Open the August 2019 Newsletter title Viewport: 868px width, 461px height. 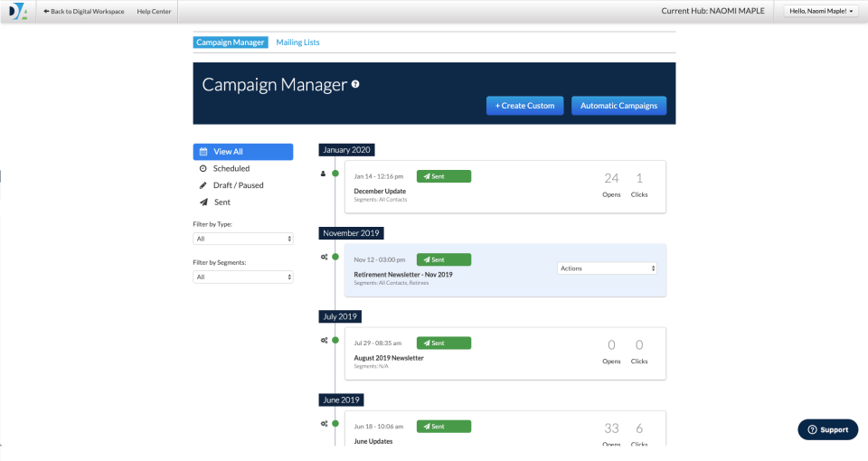[x=389, y=358]
